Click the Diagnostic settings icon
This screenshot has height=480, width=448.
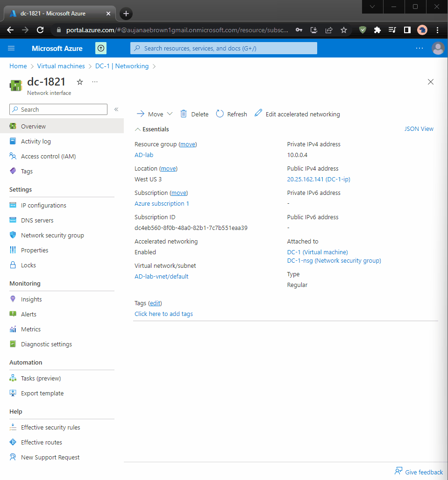13,344
